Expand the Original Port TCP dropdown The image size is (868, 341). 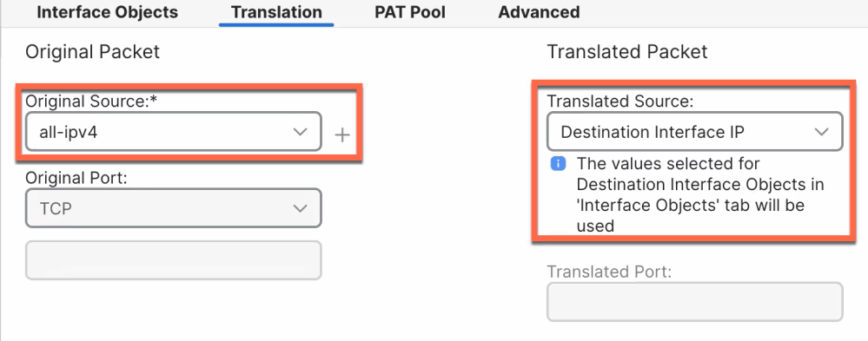(x=173, y=207)
